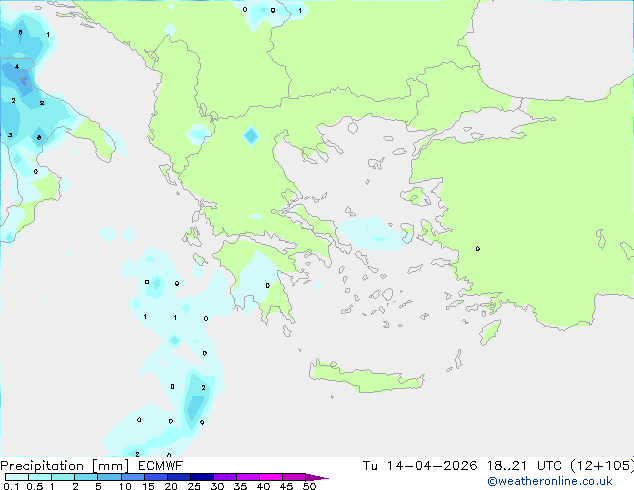Screen dimensions: 634x490
Task: Click the 5–10 mm legend color swatch
Action: coord(110,477)
